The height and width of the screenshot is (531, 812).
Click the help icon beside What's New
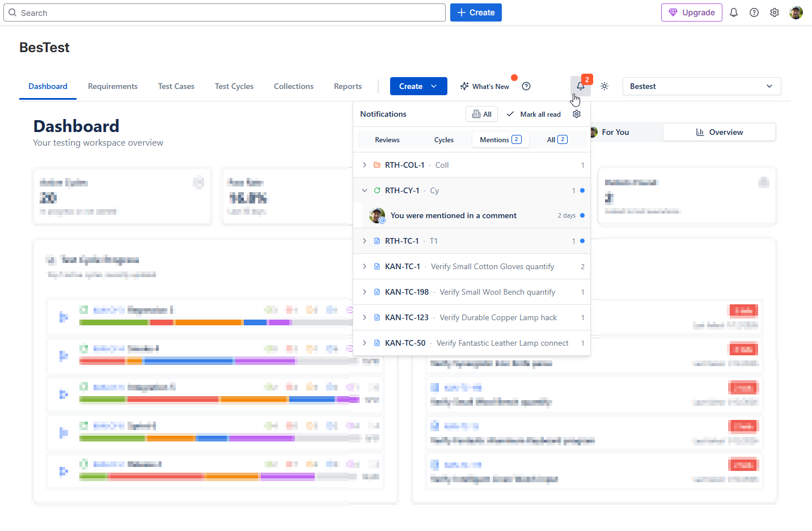(526, 86)
